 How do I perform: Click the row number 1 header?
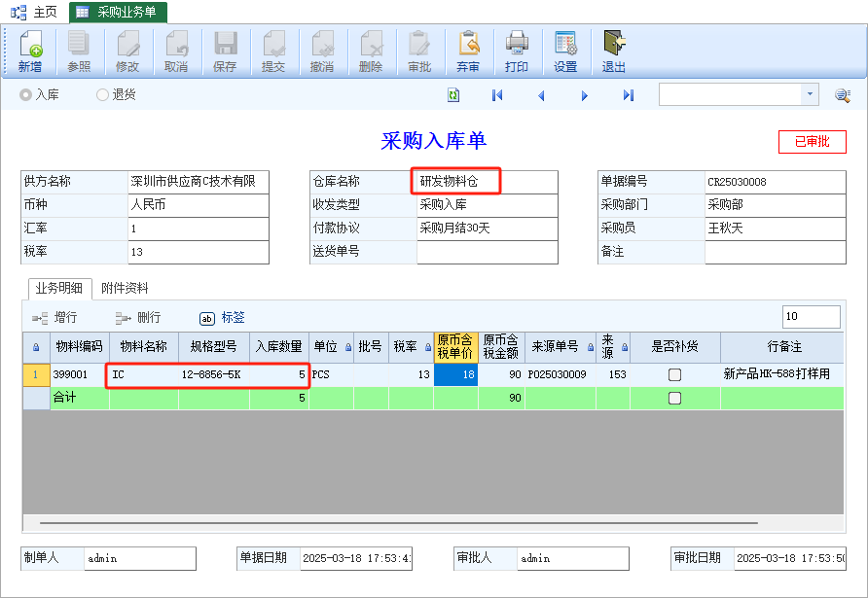[x=36, y=375]
